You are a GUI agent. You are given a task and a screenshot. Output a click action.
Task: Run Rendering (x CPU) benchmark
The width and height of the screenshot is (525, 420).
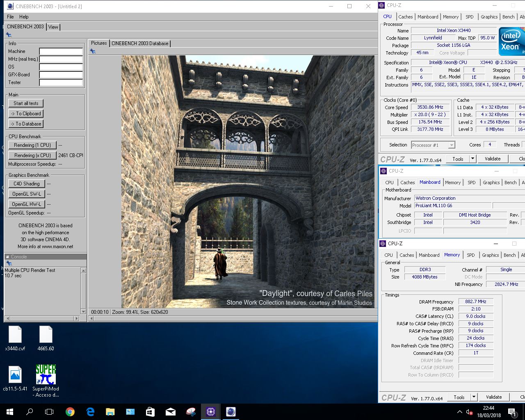point(32,155)
